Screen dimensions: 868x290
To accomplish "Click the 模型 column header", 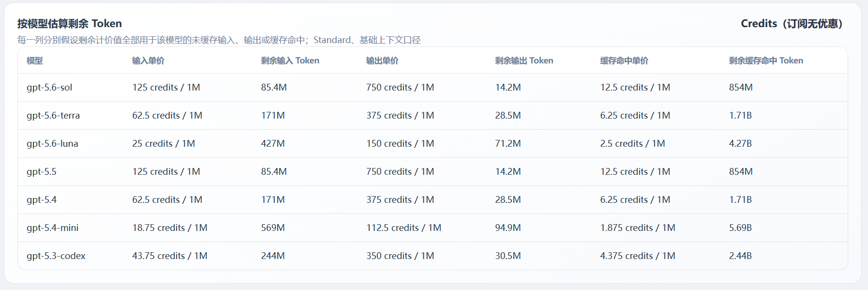I will tap(35, 61).
